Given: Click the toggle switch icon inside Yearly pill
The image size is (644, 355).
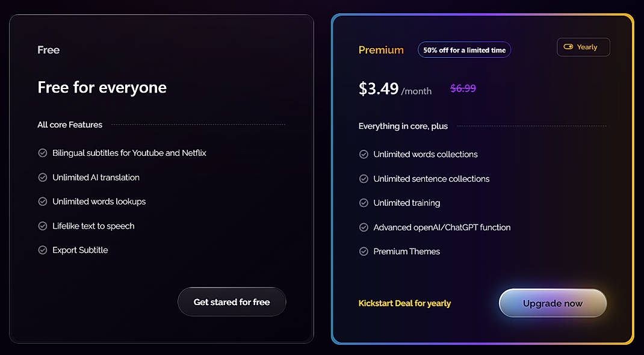Looking at the screenshot, I should tap(568, 46).
